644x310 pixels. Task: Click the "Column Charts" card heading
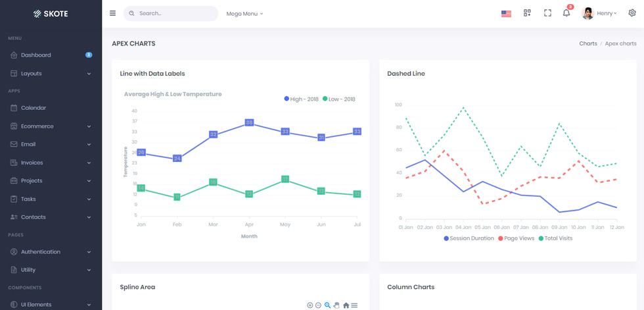coord(411,287)
